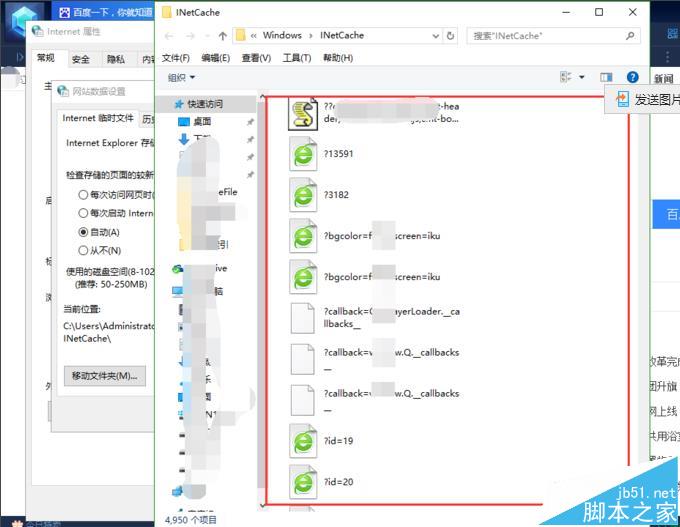Screen dimensions: 680x527
Task: Open the 组织 organize dropdown
Action: click(x=181, y=77)
